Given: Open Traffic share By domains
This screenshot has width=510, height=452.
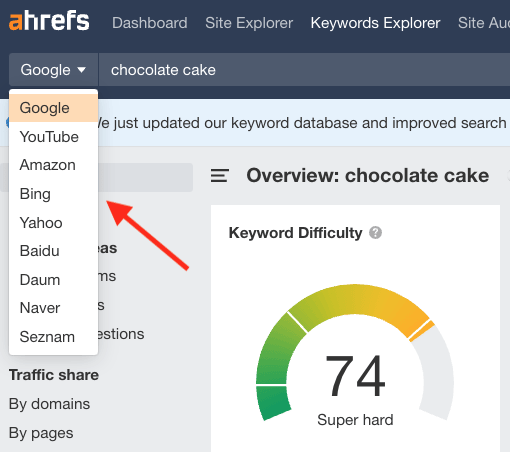Looking at the screenshot, I should coord(49,404).
